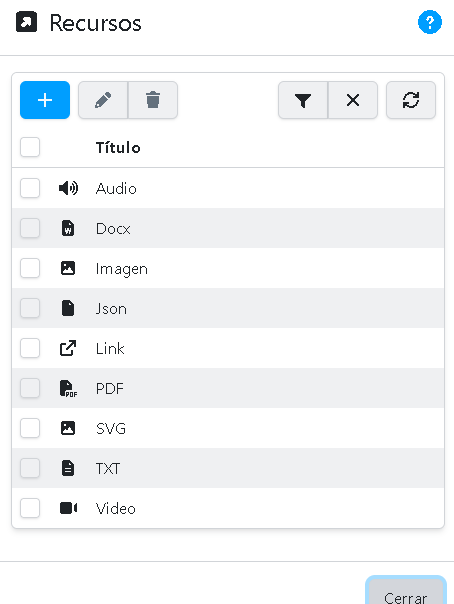Check the Audio row checkbox
The width and height of the screenshot is (454, 604).
tap(30, 188)
